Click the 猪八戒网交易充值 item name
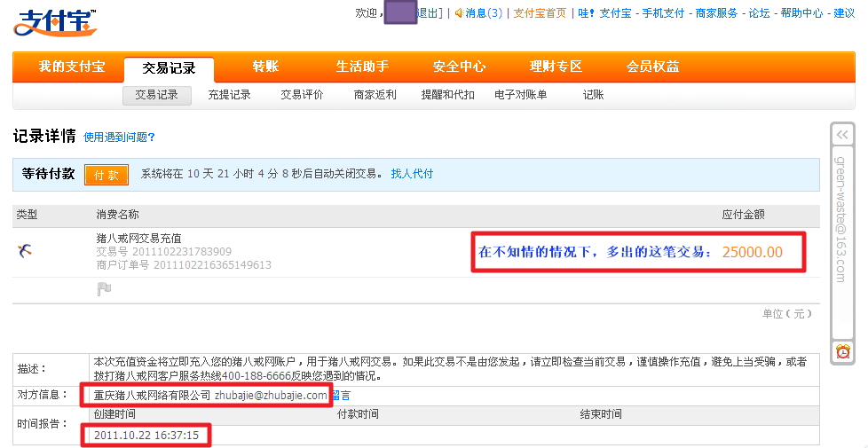Image resolution: width=868 pixels, height=448 pixels. (138, 239)
